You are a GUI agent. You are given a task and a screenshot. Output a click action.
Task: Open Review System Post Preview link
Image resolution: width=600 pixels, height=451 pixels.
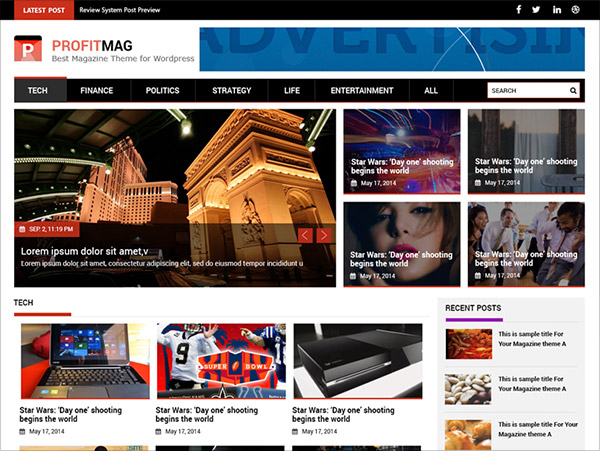[x=120, y=10]
